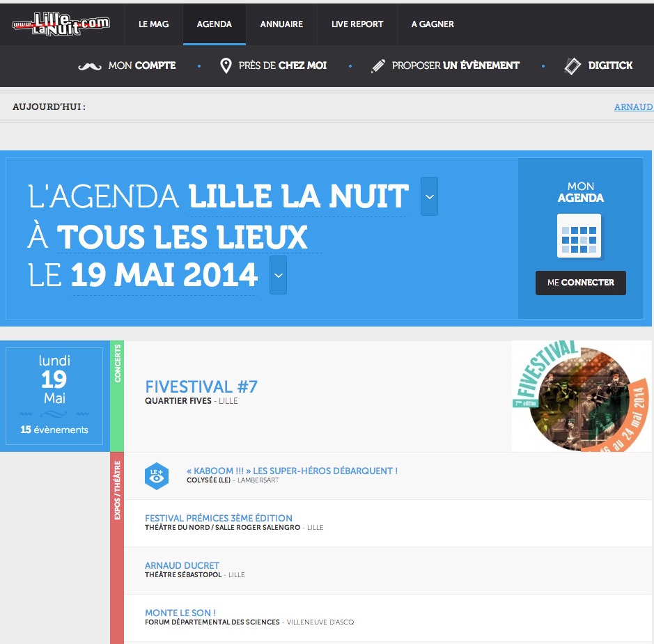Click THÉÂTRE SÉBASTOPOL venue text
This screenshot has width=654, height=644.
tap(183, 575)
